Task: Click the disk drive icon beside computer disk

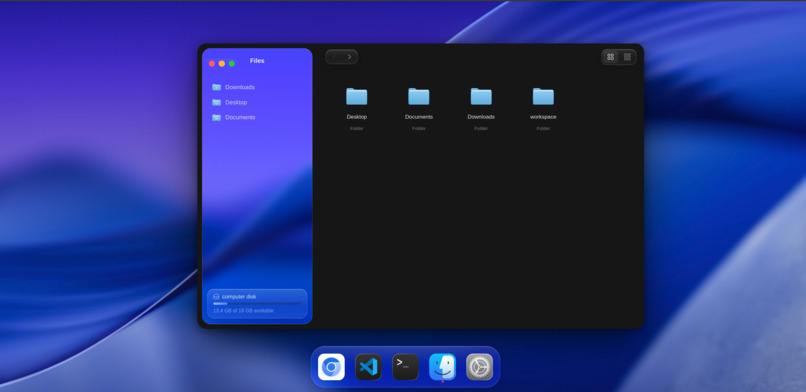Action: coord(216,296)
